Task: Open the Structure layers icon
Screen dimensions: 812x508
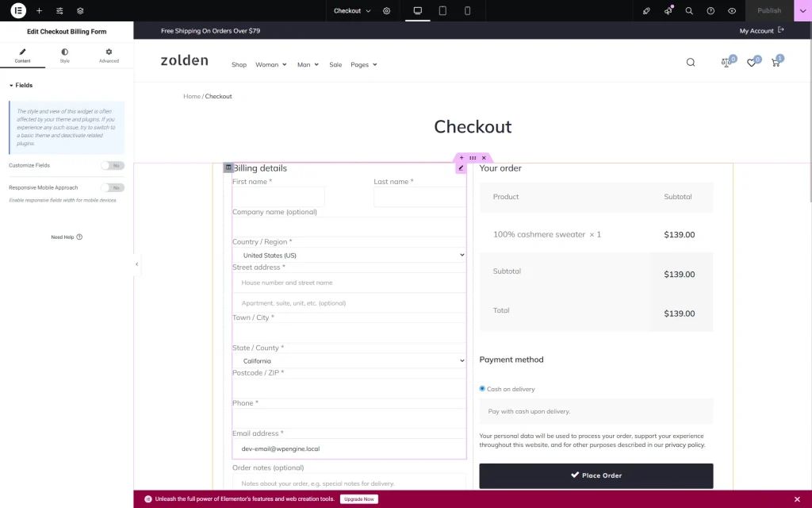Action: pos(80,10)
